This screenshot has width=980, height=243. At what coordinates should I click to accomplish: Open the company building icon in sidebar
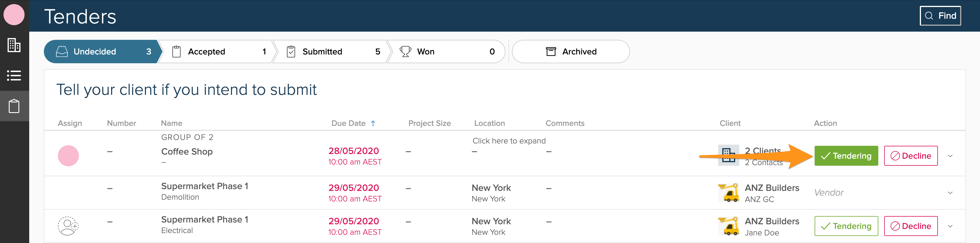14,45
